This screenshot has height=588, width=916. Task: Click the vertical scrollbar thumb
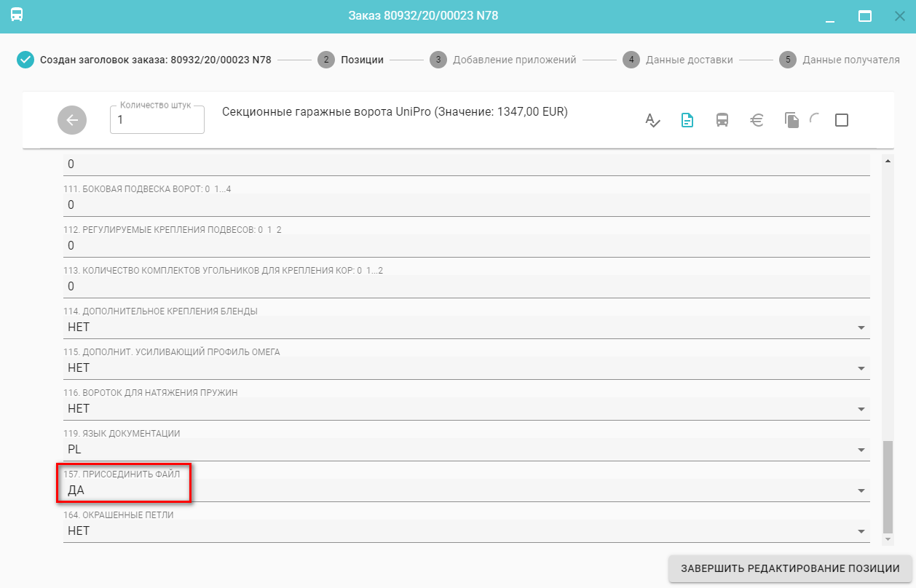[x=887, y=486]
